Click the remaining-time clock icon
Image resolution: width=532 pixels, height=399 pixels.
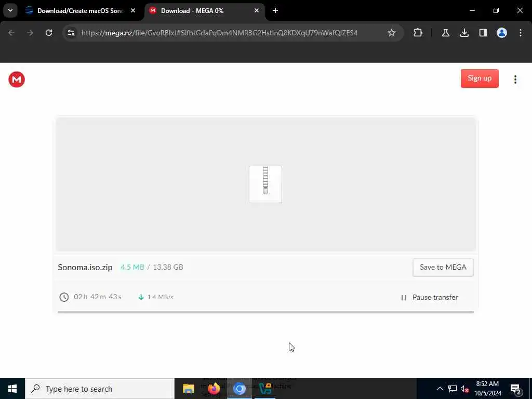64,297
